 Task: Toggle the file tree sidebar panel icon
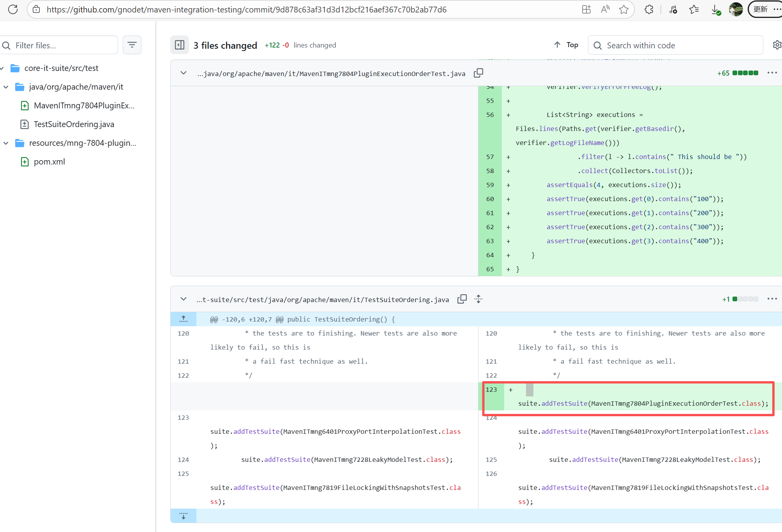click(180, 45)
